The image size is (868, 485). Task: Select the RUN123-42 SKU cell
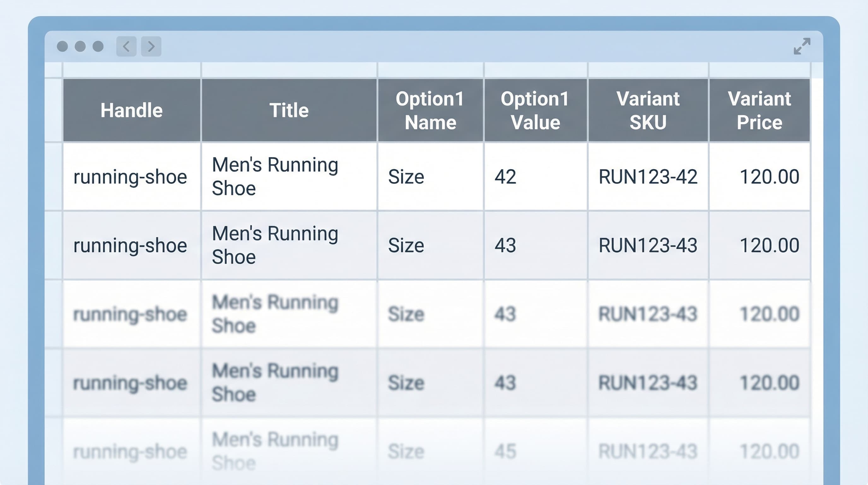coord(648,177)
